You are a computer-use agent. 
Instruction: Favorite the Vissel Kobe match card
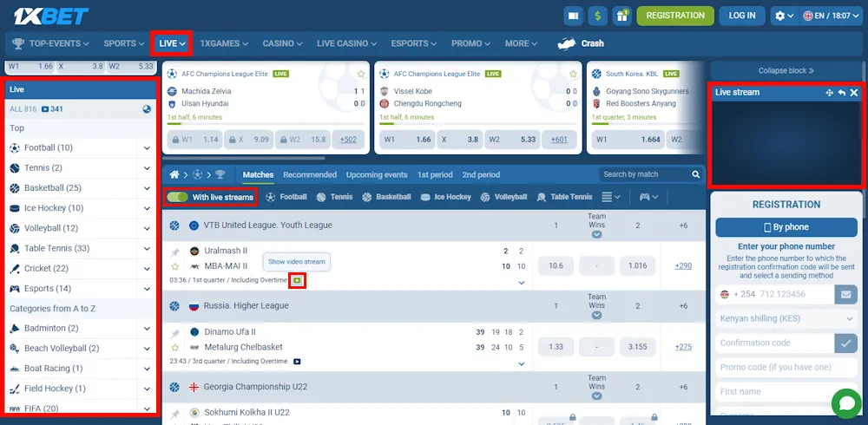(x=573, y=74)
